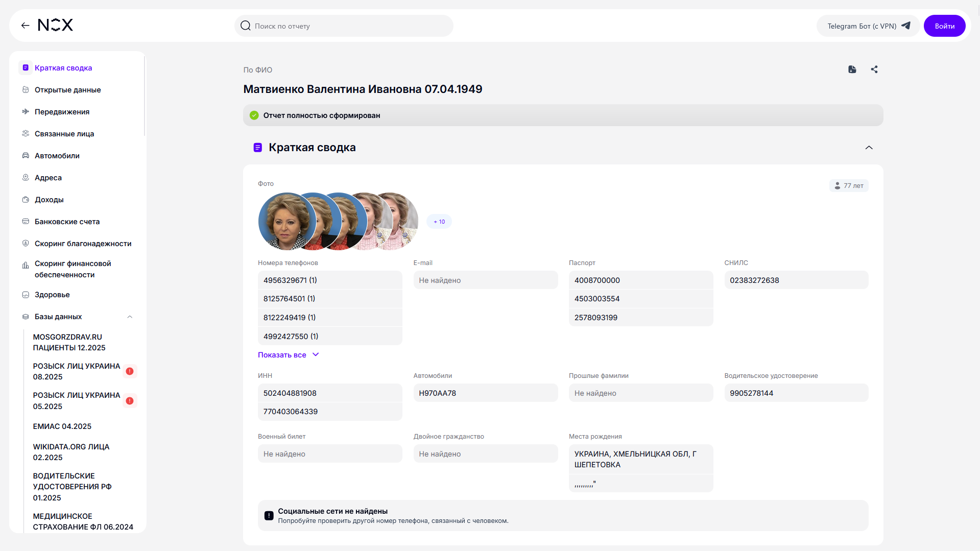Open the Telegram Бот (с VPN) link
This screenshot has height=551, width=980.
(868, 26)
